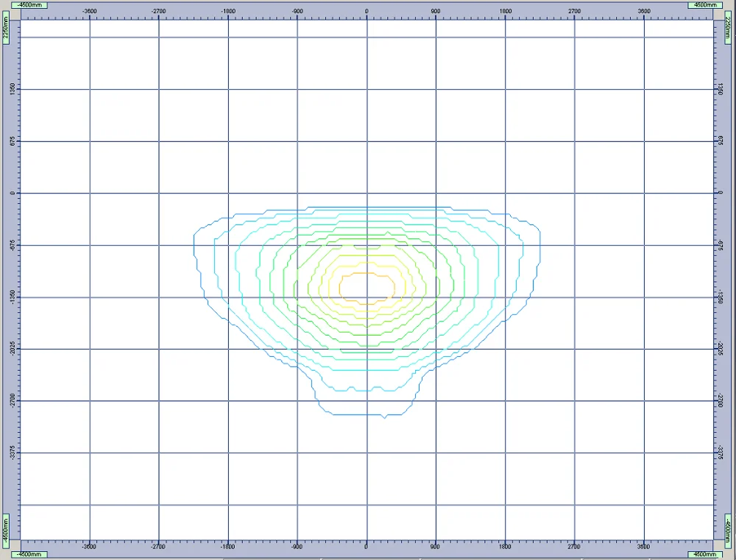Select the bottom-right horizontal 4500mm label

click(704, 555)
